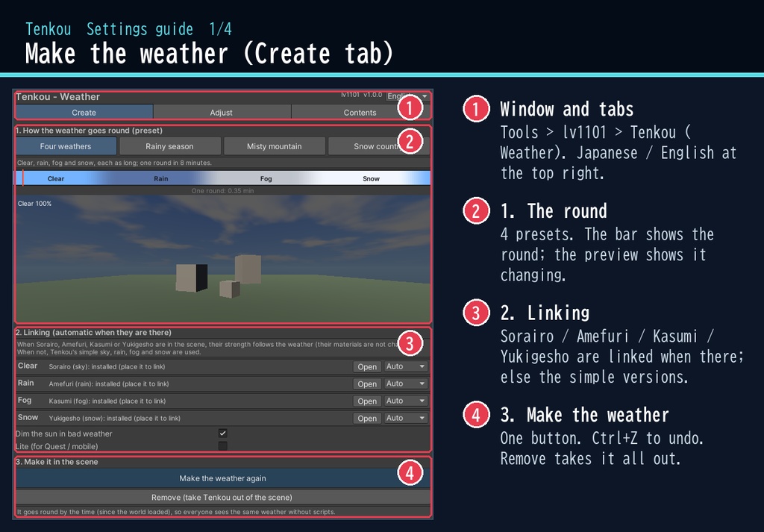Image resolution: width=764 pixels, height=532 pixels.
Task: Click the 'Clear 100%' preview label
Action: [x=34, y=204]
